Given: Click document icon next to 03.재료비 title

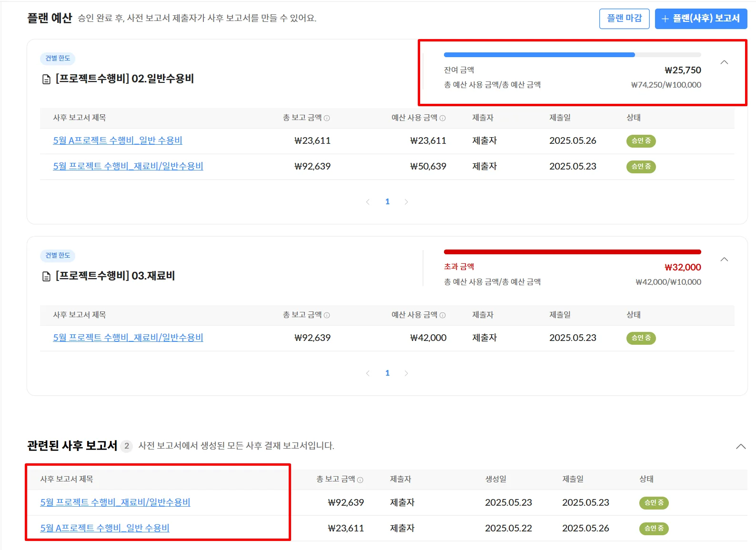Looking at the screenshot, I should click(x=46, y=277).
